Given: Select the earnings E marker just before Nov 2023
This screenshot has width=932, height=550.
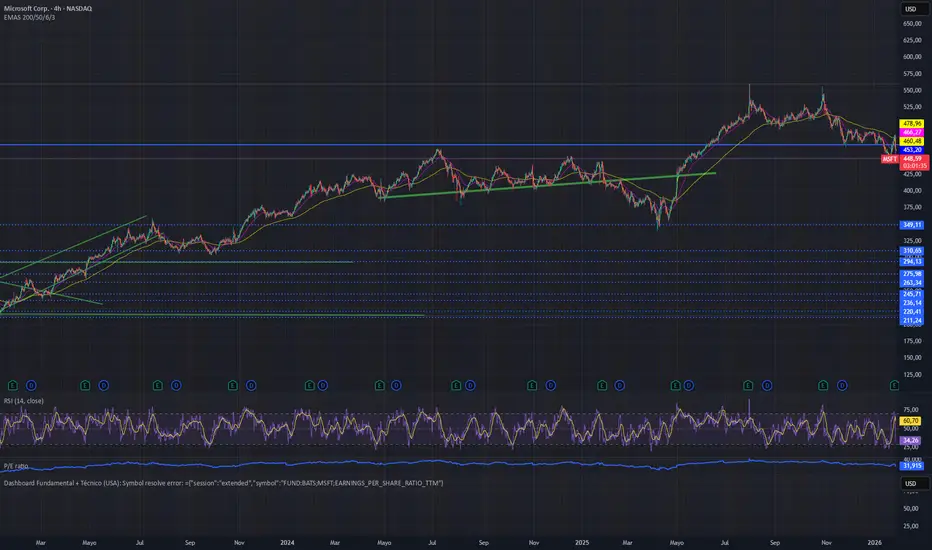Looking at the screenshot, I should pyautogui.click(x=232, y=385).
